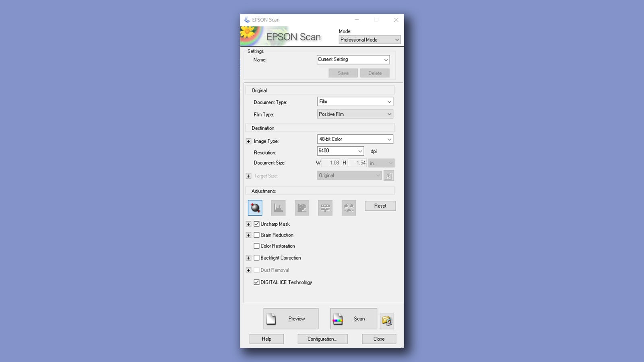
Task: Enable the Color Restoration checkbox
Action: (x=256, y=246)
